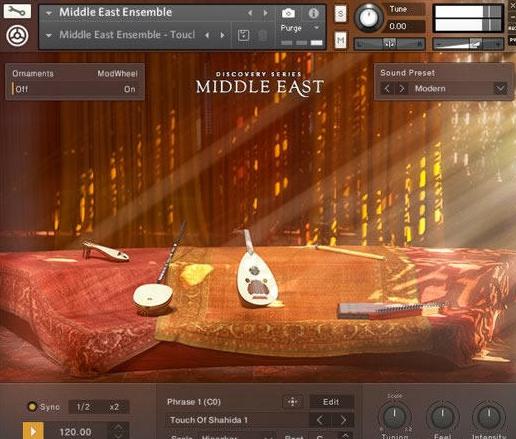Adjust the volume slider
This screenshot has width=516, height=439.
(x=468, y=44)
